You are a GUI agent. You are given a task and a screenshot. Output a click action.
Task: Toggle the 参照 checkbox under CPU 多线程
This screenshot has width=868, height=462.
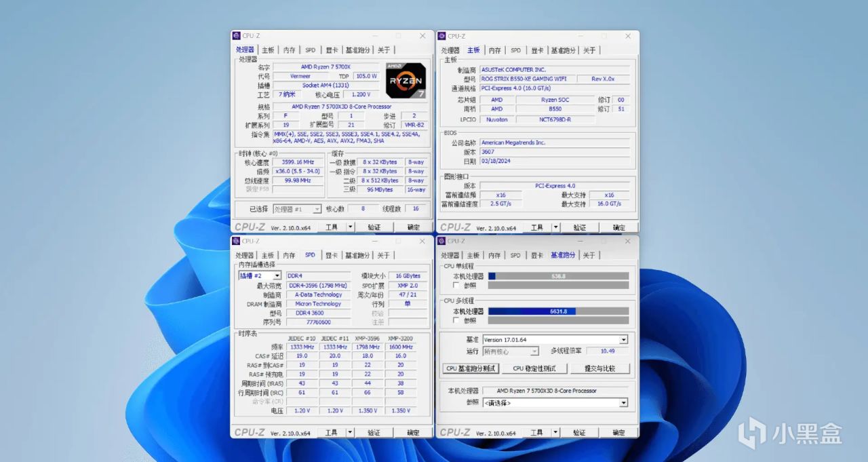pos(456,320)
